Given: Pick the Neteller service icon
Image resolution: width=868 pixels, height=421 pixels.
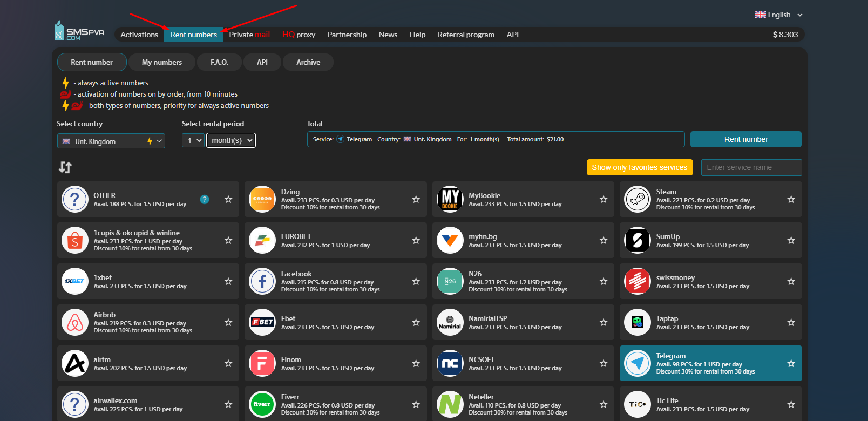Looking at the screenshot, I should (x=450, y=404).
